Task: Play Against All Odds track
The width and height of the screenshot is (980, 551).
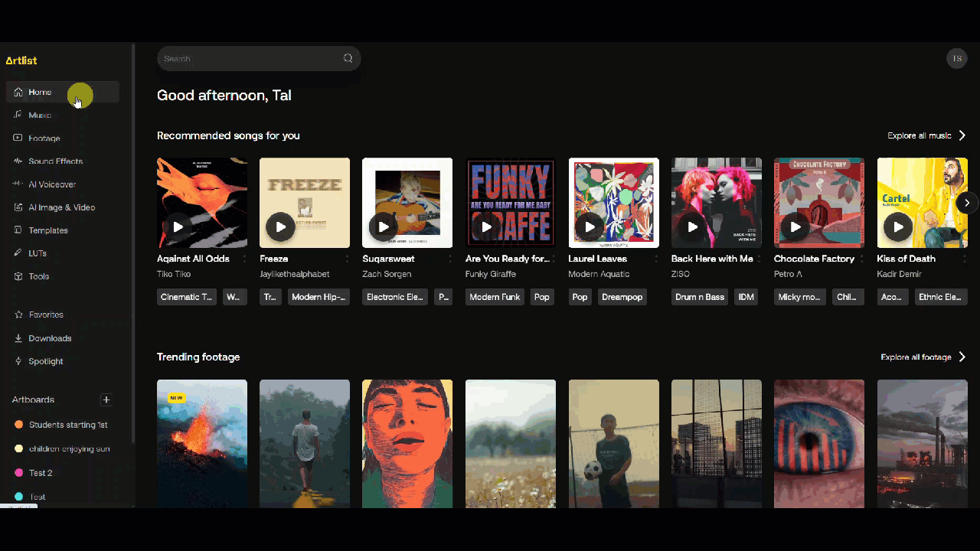Action: coord(178,227)
